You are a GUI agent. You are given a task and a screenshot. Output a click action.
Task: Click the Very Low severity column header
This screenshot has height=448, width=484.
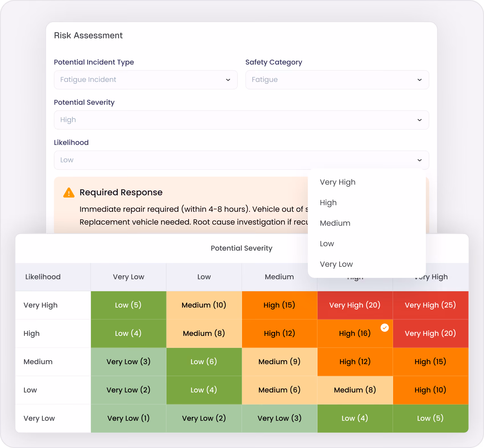pyautogui.click(x=128, y=277)
